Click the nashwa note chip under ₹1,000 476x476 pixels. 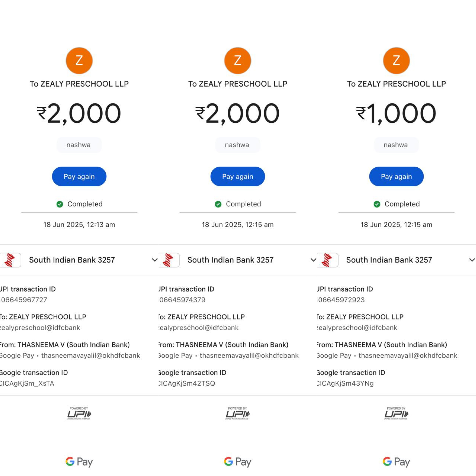(x=396, y=145)
